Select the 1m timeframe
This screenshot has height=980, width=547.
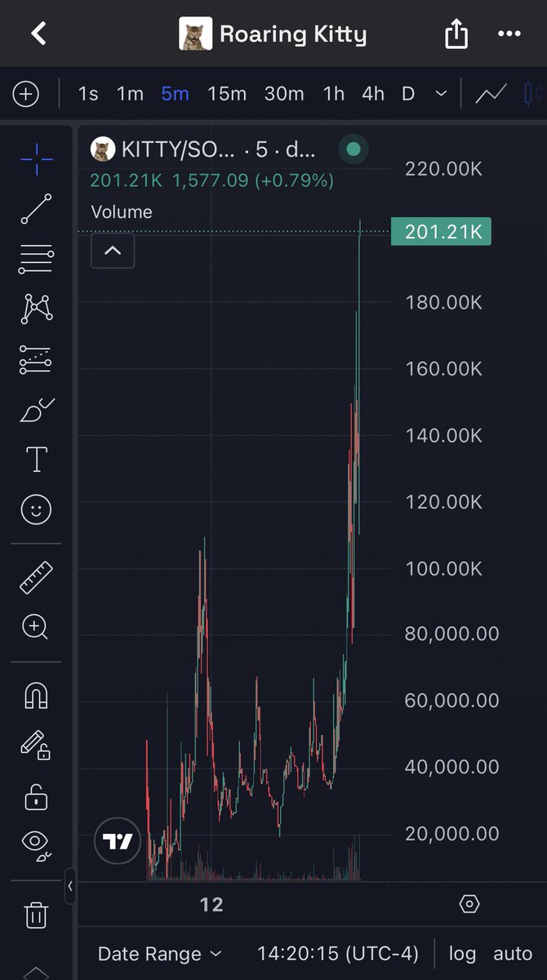[x=130, y=94]
